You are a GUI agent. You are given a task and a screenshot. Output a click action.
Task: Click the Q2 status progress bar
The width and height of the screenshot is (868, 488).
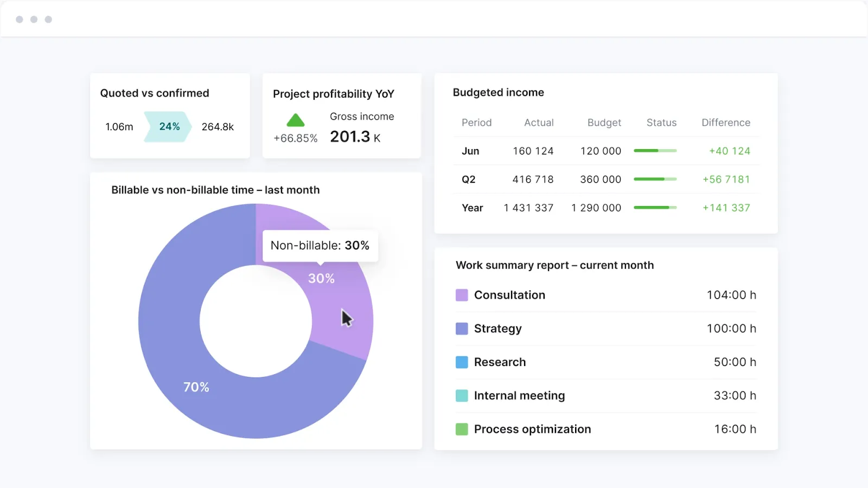point(655,179)
